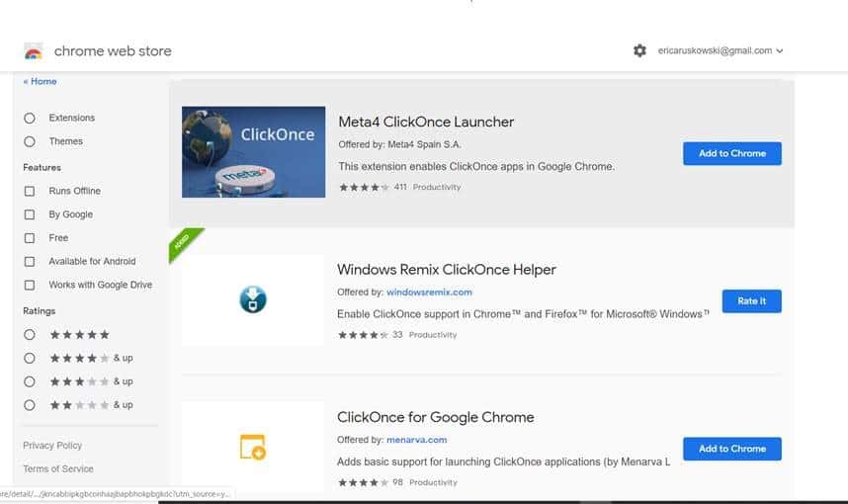Open Meta4 ClickOnce Launcher thumbnail image
This screenshot has height=504, width=848.
click(254, 152)
